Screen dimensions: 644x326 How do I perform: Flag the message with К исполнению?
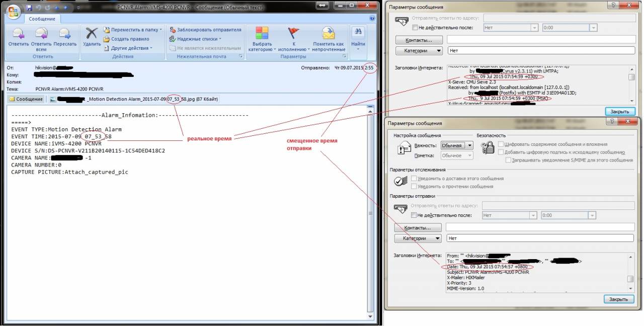pyautogui.click(x=293, y=39)
